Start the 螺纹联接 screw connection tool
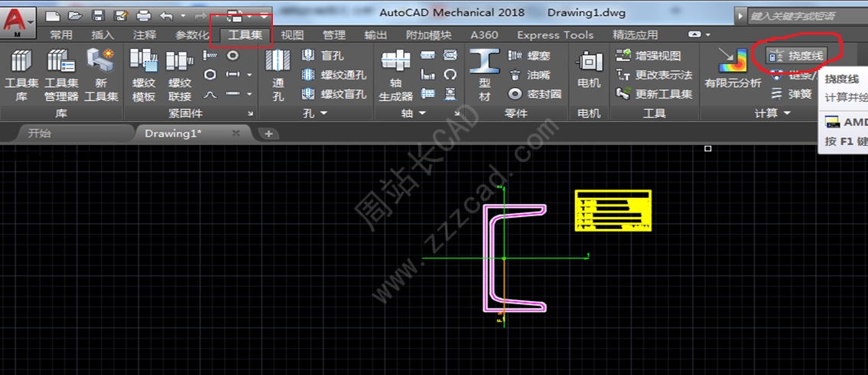This screenshot has height=375, width=868. pos(180,75)
